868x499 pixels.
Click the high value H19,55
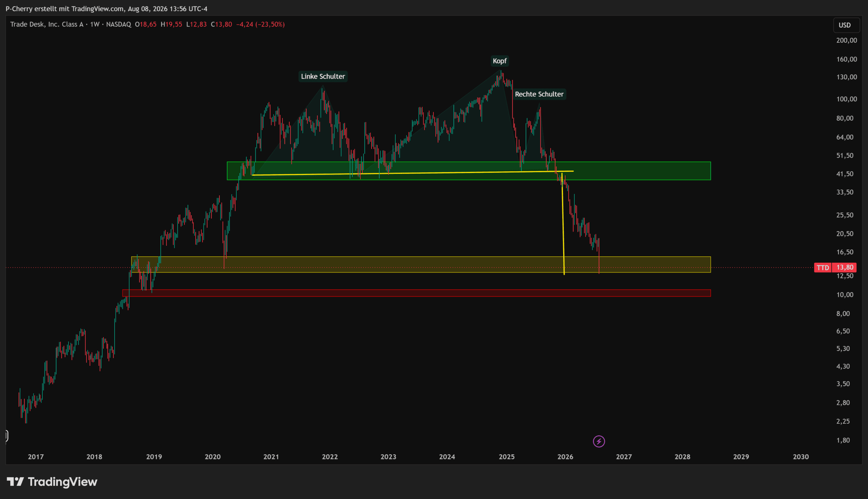pyautogui.click(x=171, y=24)
